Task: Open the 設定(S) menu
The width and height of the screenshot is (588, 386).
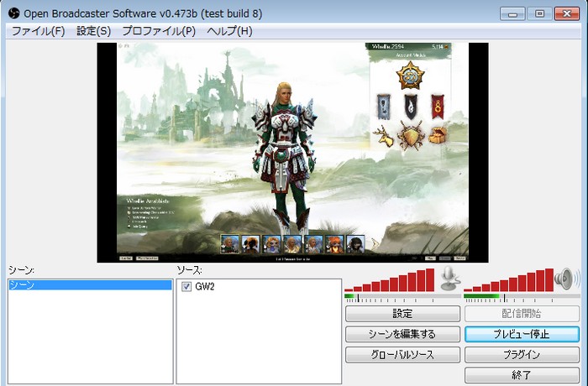Action: (93, 31)
